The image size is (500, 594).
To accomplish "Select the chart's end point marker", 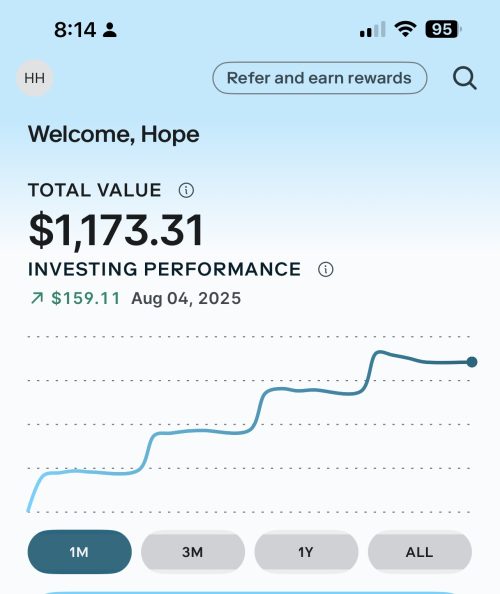I will coord(472,362).
